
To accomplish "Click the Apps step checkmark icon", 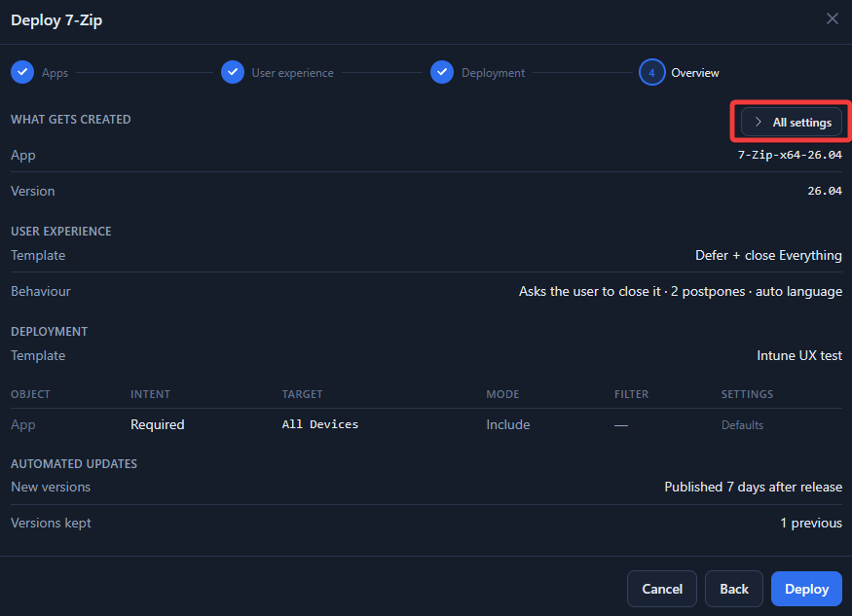I will tap(22, 72).
